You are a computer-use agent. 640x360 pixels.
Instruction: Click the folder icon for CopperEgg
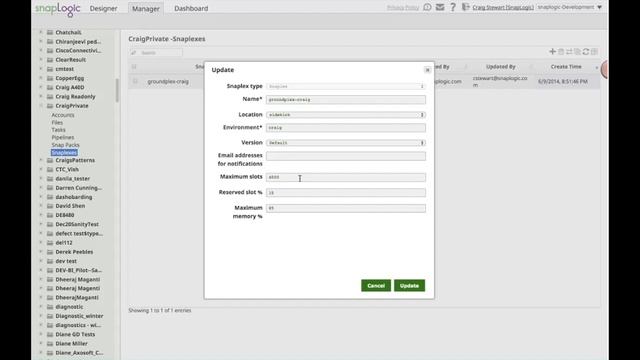tap(50, 78)
